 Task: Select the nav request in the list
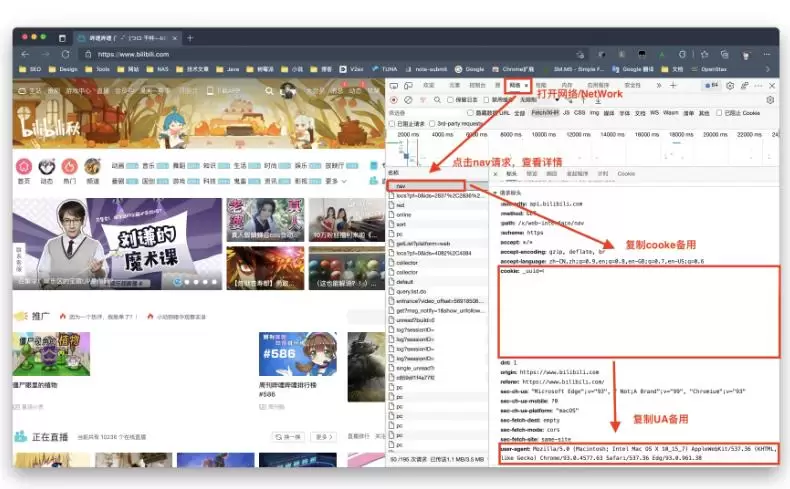[x=437, y=186]
